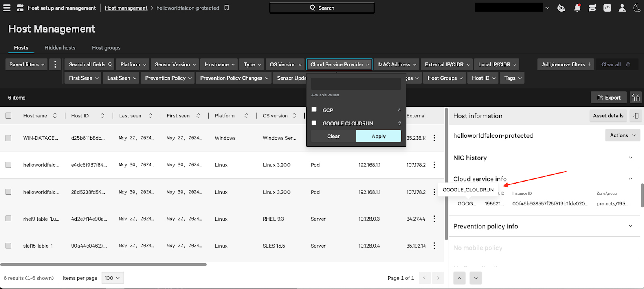The width and height of the screenshot is (644, 289).
Task: Switch theme with the moon icon
Action: 637,8
